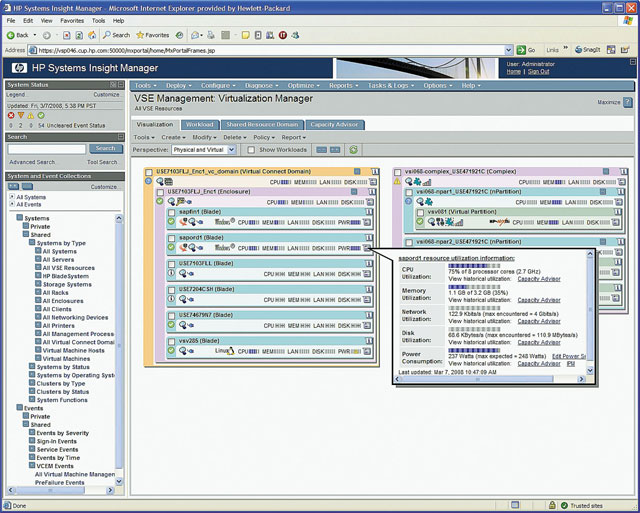640x513 pixels.
Task: Click inside the Search text field
Action: tap(47, 149)
